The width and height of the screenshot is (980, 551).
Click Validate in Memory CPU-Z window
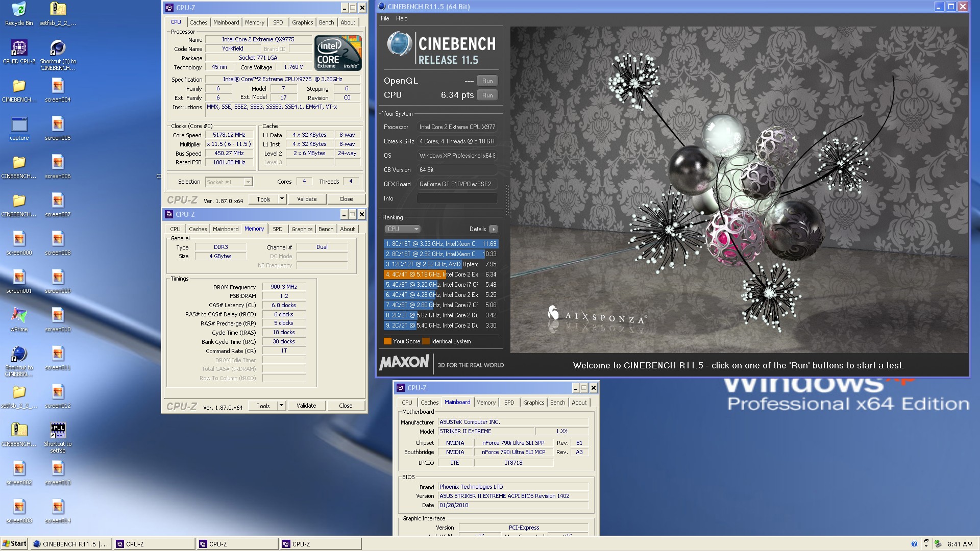306,406
